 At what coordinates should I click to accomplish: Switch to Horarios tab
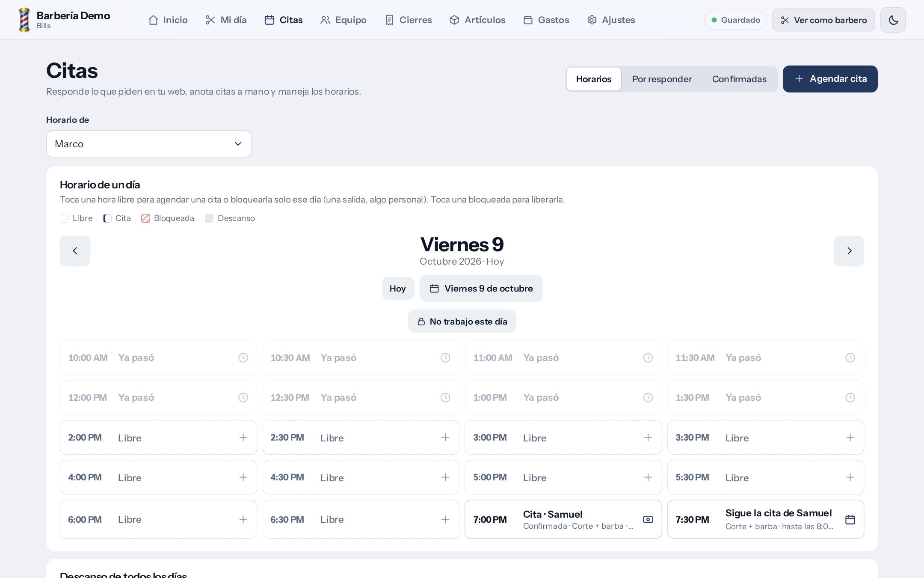point(593,79)
